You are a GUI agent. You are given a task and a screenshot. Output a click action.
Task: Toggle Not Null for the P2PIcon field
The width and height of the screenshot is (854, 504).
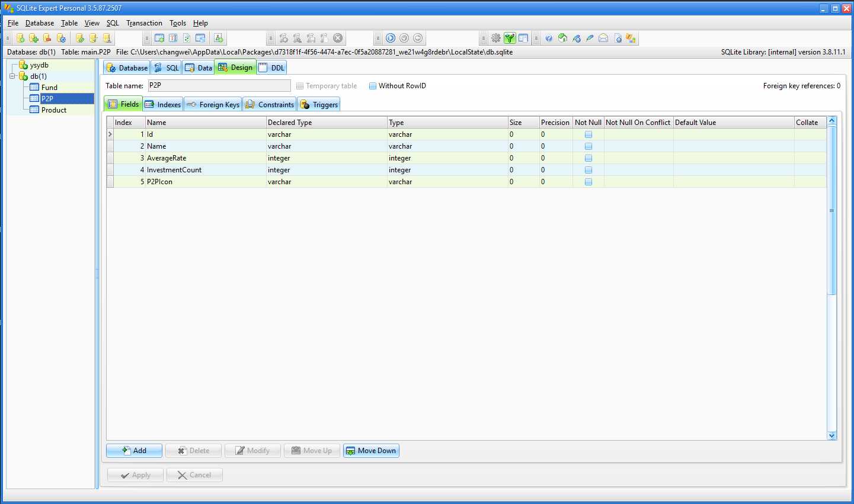[x=588, y=182]
